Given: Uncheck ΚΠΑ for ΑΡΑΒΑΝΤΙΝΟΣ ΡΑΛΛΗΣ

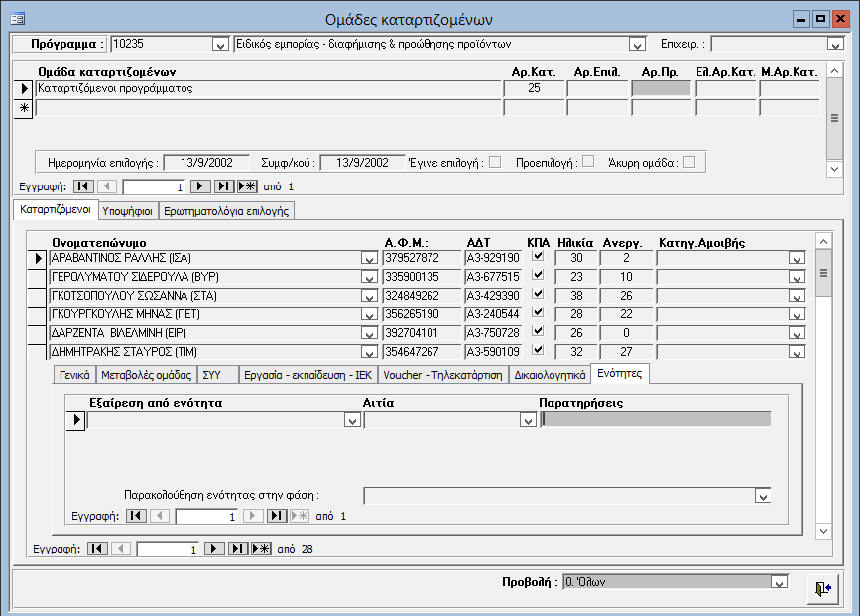Looking at the screenshot, I should (539, 257).
